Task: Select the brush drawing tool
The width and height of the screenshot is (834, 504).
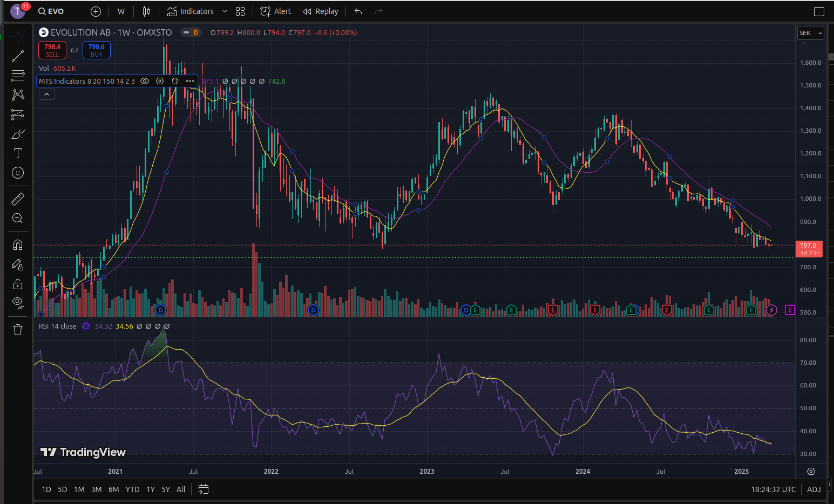Action: coord(18,134)
